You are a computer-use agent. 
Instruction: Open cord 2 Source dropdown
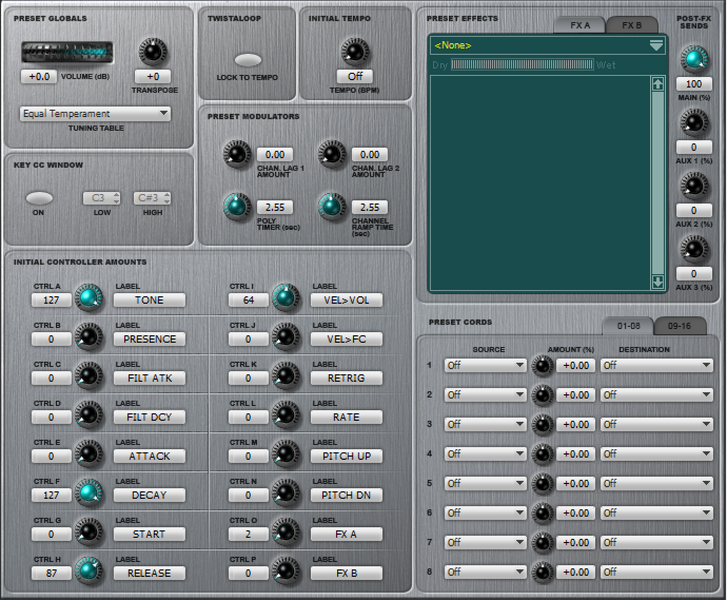click(x=485, y=395)
